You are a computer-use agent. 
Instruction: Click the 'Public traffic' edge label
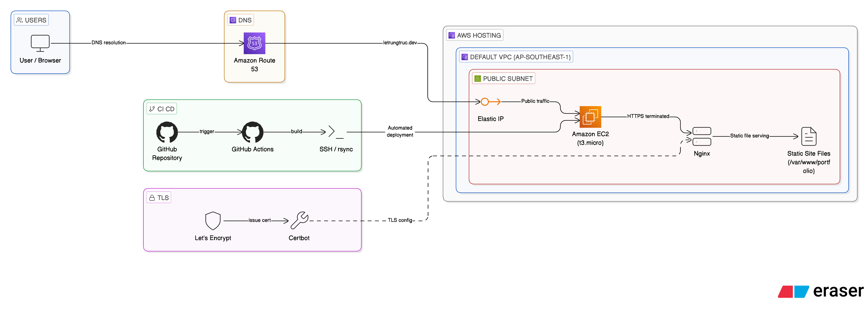535,101
